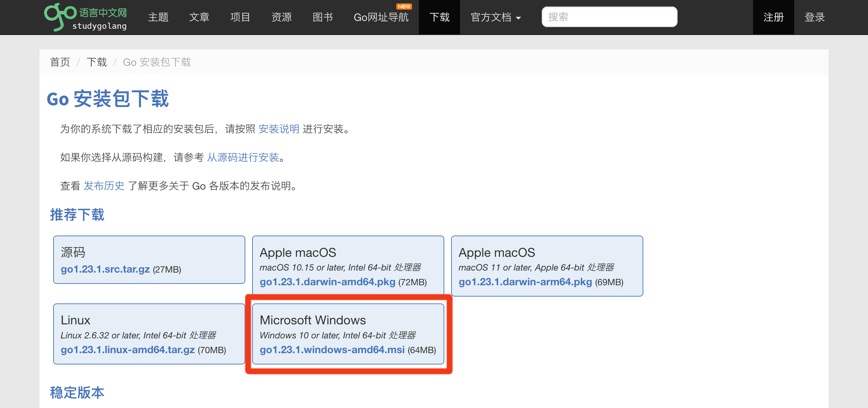
Task: Click the 登录 login button
Action: (x=814, y=17)
